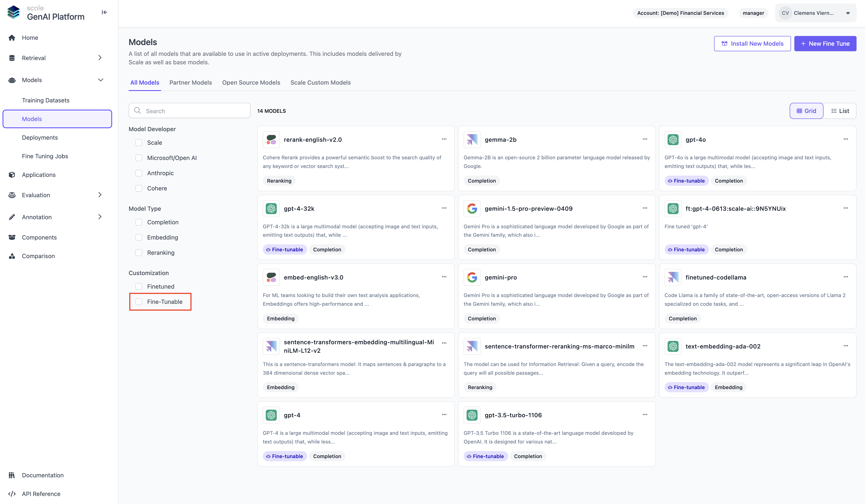Click the Fine-tunable tag on gpt-4-32k
The height and width of the screenshot is (504, 865).
click(x=285, y=250)
